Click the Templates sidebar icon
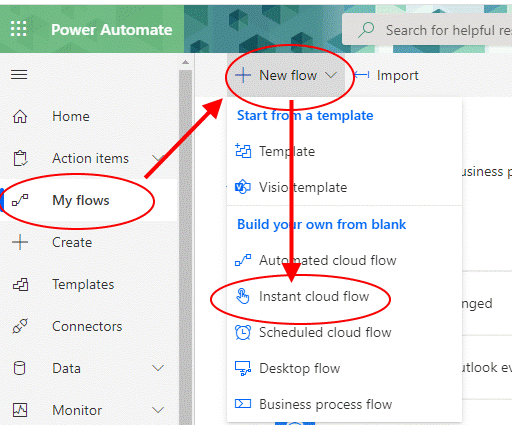 (20, 284)
